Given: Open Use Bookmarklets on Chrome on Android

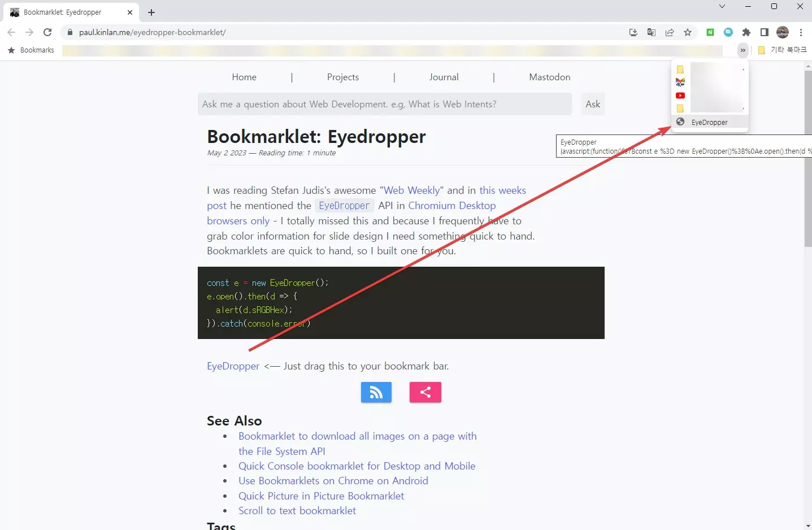Looking at the screenshot, I should tap(333, 481).
